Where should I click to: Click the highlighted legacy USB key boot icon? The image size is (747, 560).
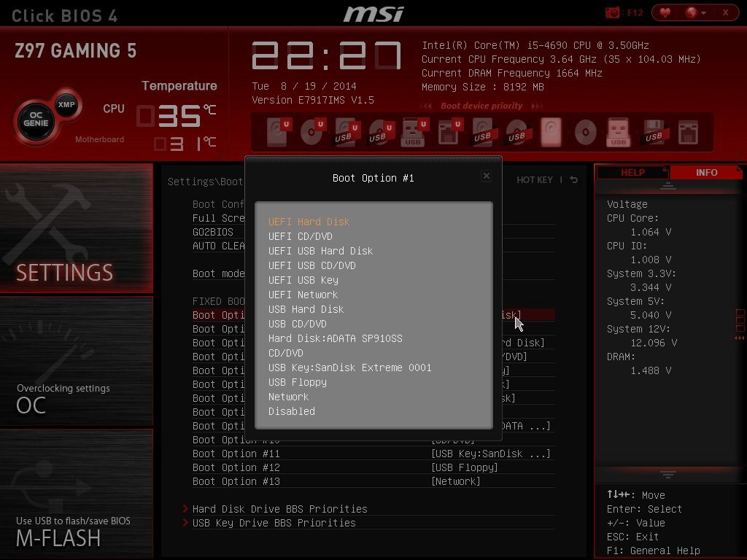619,132
